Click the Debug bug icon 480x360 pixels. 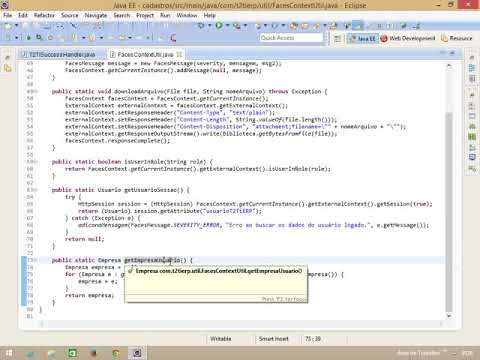click(x=201, y=25)
